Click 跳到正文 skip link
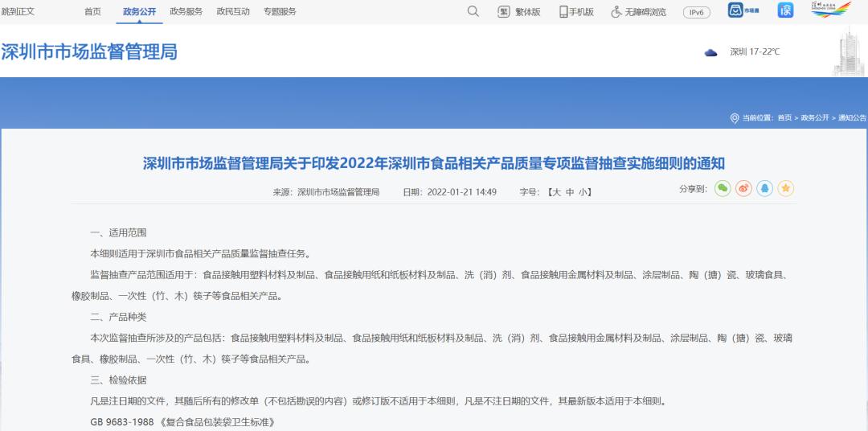 18,12
